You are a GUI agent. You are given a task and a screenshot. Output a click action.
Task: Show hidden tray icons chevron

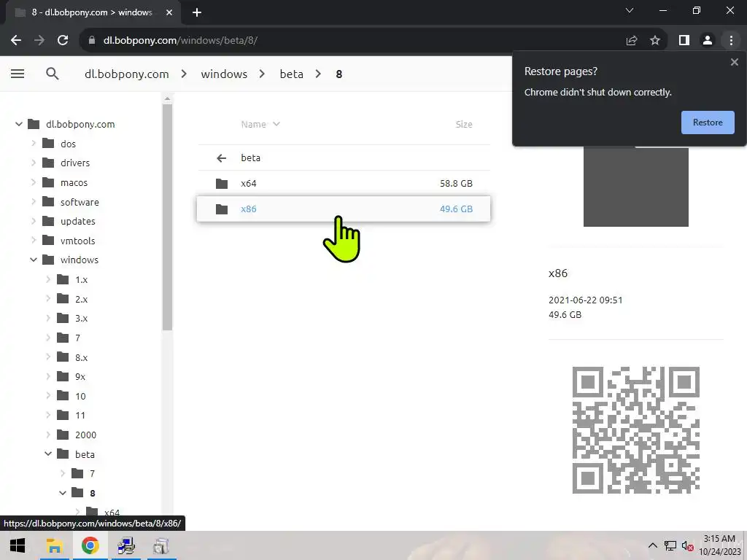(x=652, y=545)
